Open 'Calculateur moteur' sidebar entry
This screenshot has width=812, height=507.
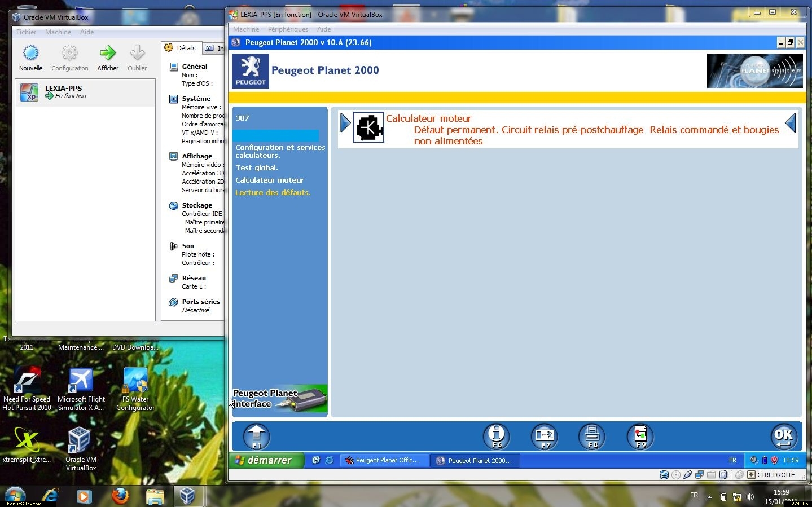pyautogui.click(x=270, y=180)
